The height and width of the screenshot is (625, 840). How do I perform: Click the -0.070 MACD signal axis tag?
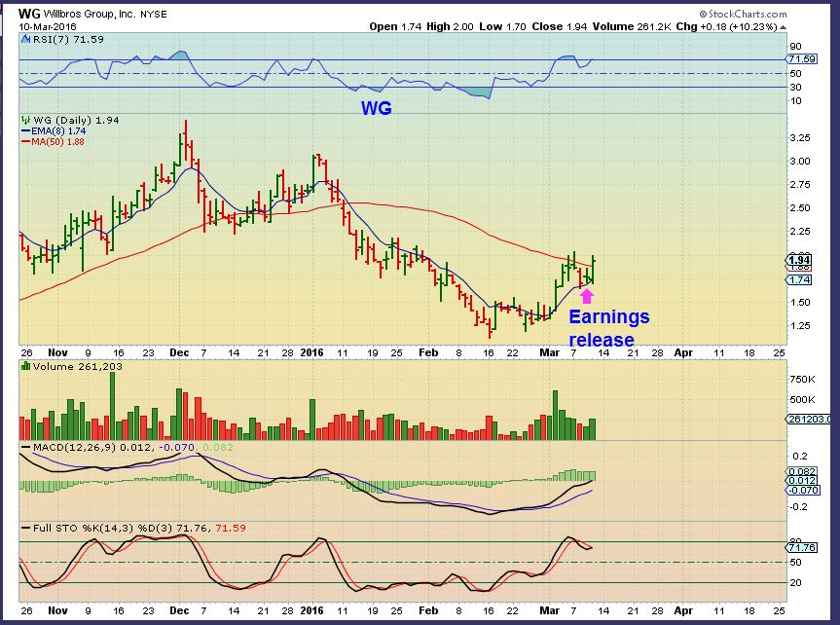pyautogui.click(x=803, y=490)
